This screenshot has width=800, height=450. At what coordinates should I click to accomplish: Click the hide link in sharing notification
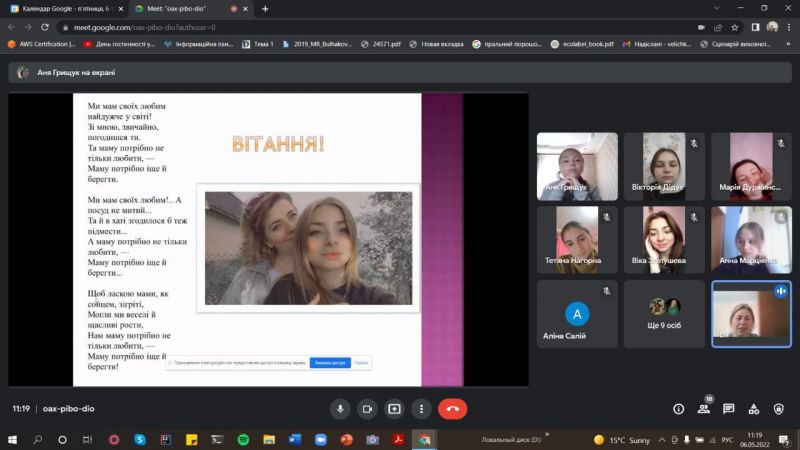coord(361,363)
